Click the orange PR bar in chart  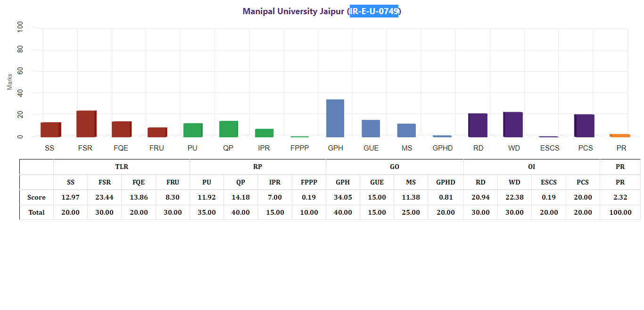[620, 135]
